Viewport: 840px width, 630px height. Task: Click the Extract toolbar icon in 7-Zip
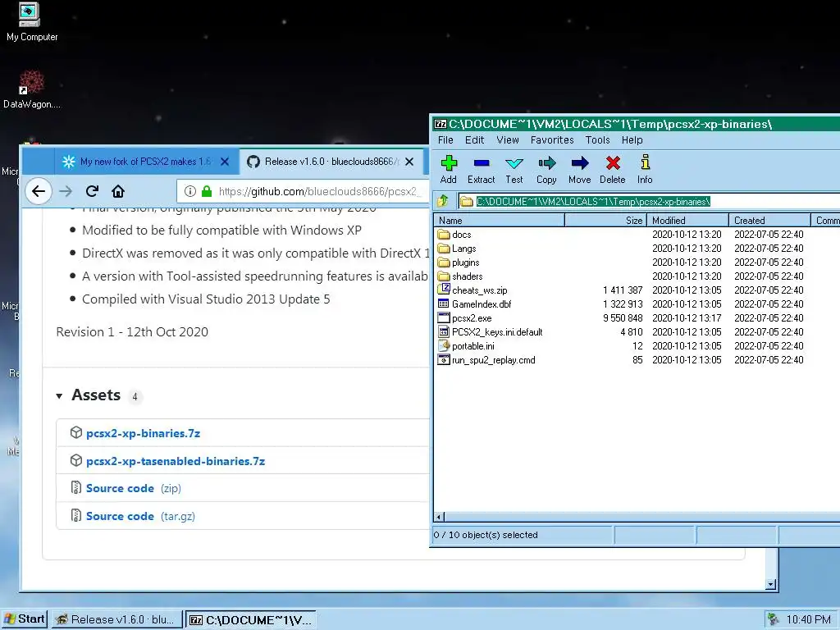pyautogui.click(x=481, y=169)
